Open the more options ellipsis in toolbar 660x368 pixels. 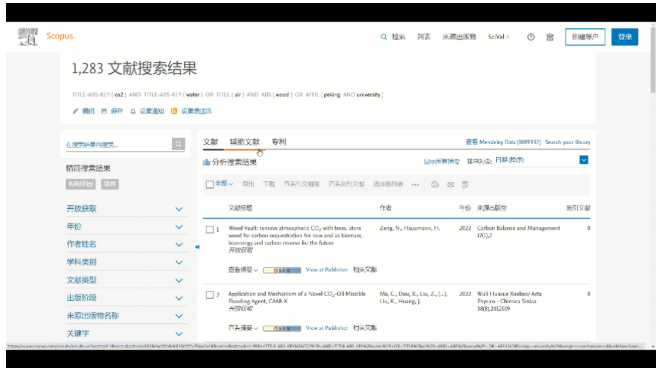(415, 184)
